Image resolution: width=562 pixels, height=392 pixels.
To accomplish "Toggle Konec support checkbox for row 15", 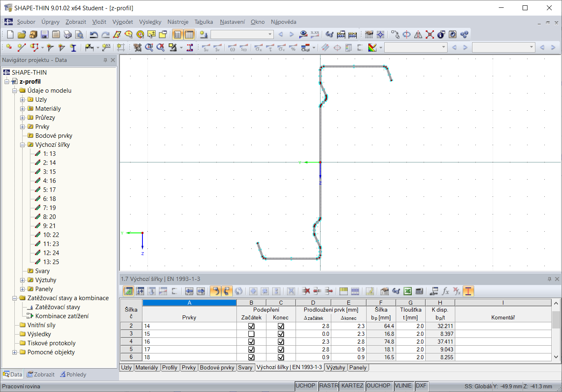I will click(x=281, y=334).
